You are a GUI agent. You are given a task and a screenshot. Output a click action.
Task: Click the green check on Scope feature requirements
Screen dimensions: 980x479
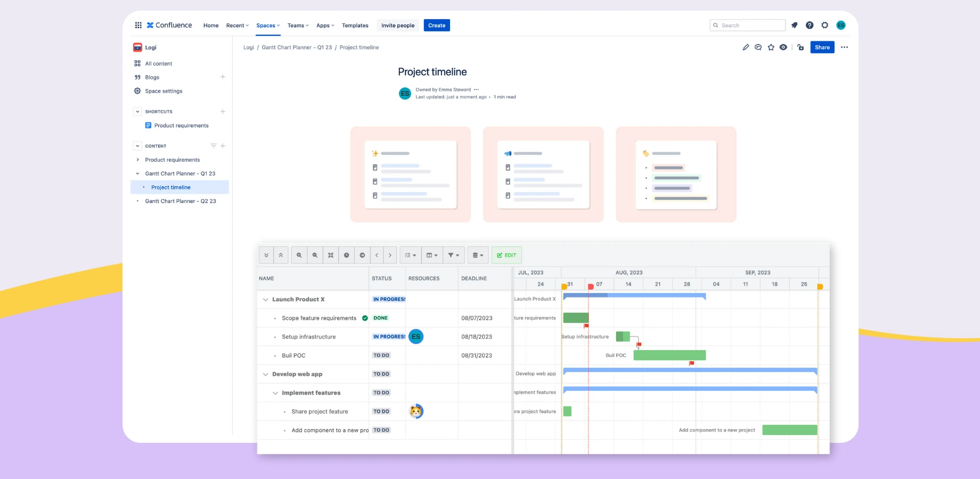[365, 318]
